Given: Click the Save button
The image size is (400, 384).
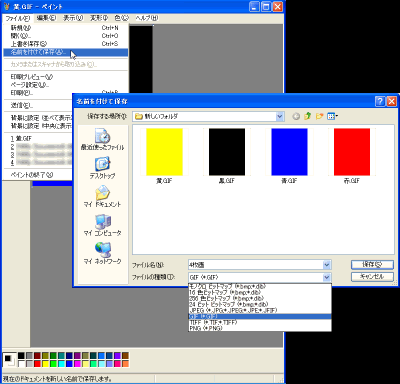Looking at the screenshot, I should [x=372, y=265].
